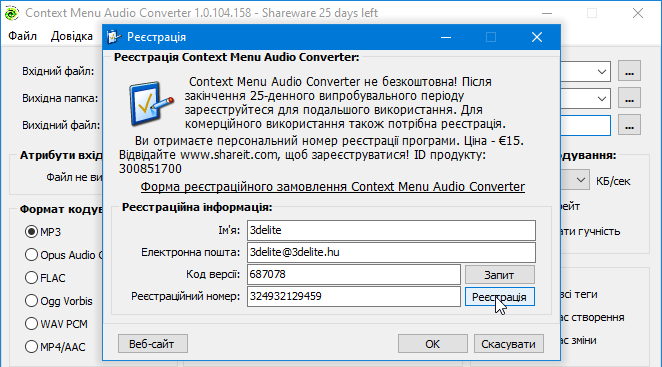This screenshot has height=367, width=662.
Task: Open the registration order form link
Action: tap(333, 187)
